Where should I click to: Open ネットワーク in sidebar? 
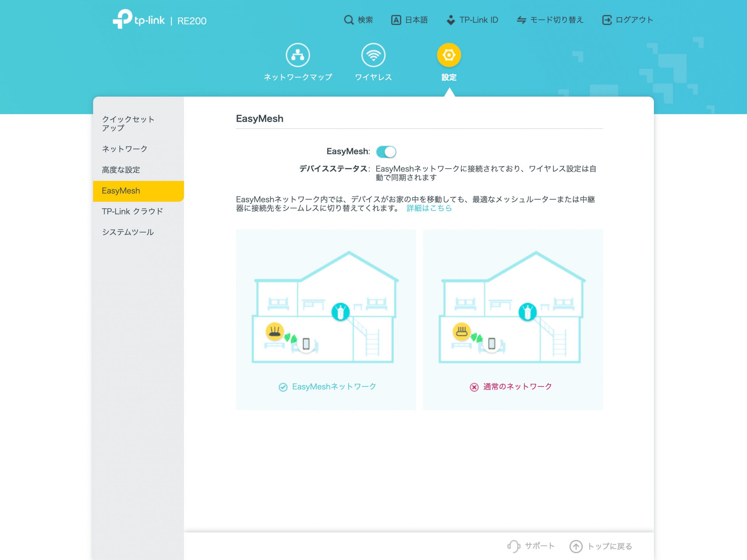[x=139, y=149]
